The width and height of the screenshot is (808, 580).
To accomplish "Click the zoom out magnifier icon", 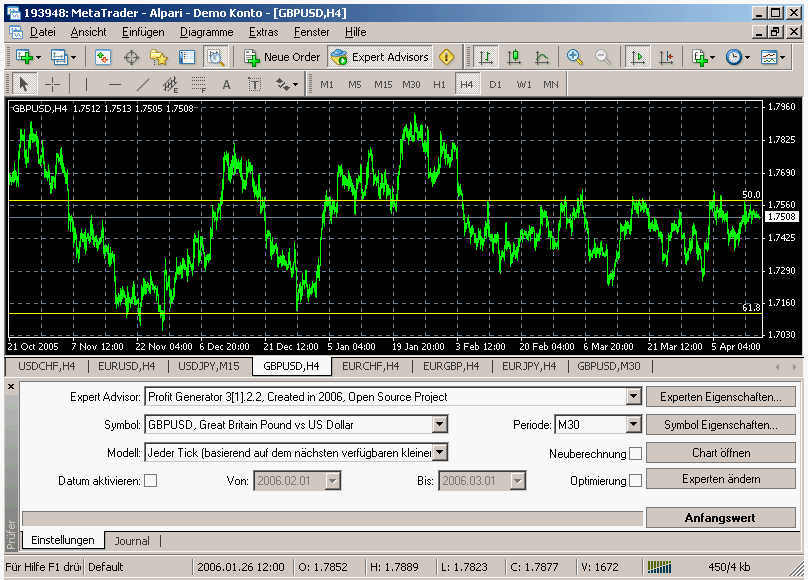I will coord(603,57).
